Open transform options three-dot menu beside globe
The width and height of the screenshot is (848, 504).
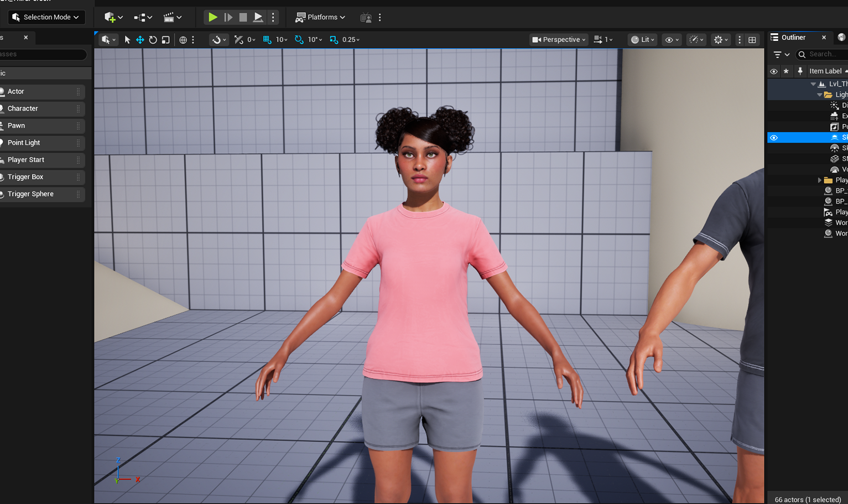click(193, 39)
